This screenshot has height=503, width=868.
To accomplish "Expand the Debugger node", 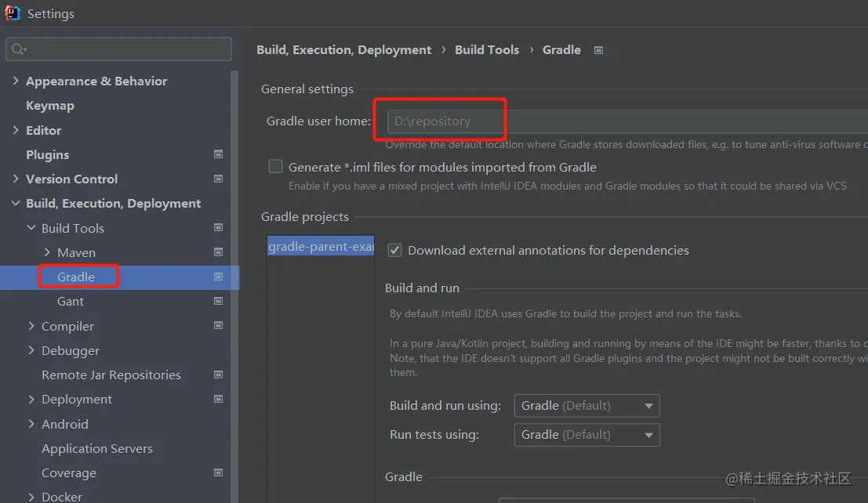I will click(x=31, y=350).
